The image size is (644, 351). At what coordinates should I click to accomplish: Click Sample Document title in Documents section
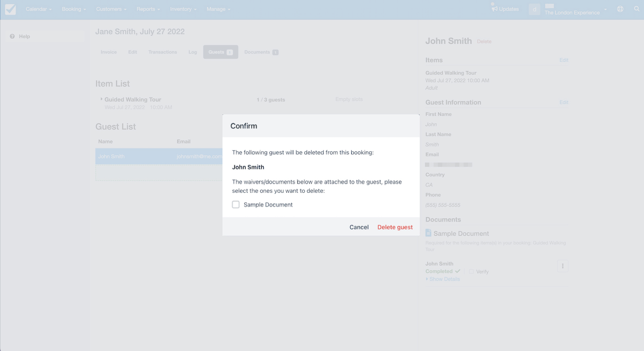click(x=461, y=233)
